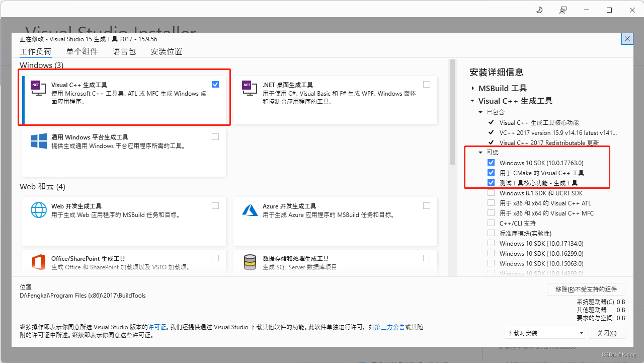The width and height of the screenshot is (644, 363).
Task: Click the feedback icon in the title bar
Action: coord(563,10)
